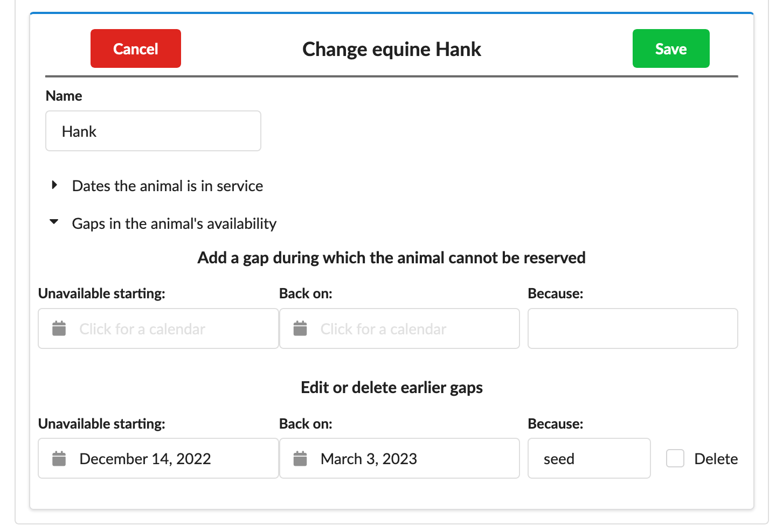The height and width of the screenshot is (532, 776).
Task: Change the March 3, 2023 return date
Action: pyautogui.click(x=399, y=458)
